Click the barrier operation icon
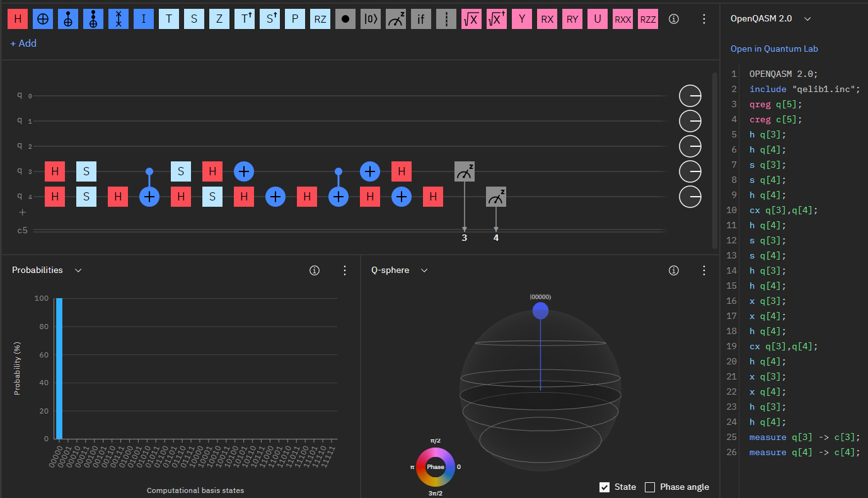Viewport: 868px width, 498px height. point(446,19)
